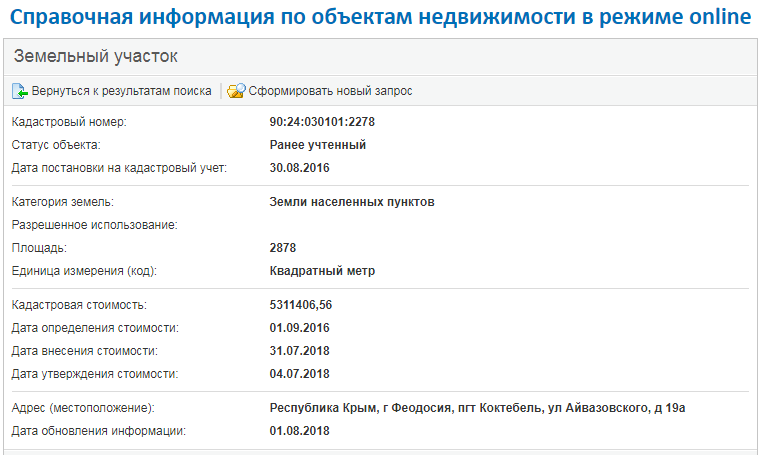
Task: Click the cost approval date 04.07.2018
Action: tap(300, 374)
